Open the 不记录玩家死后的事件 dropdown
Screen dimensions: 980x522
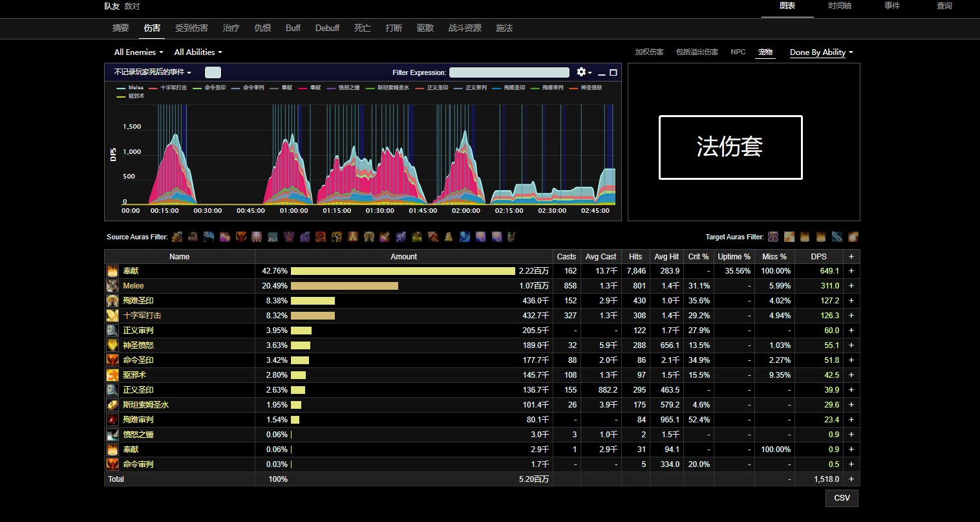coord(153,72)
